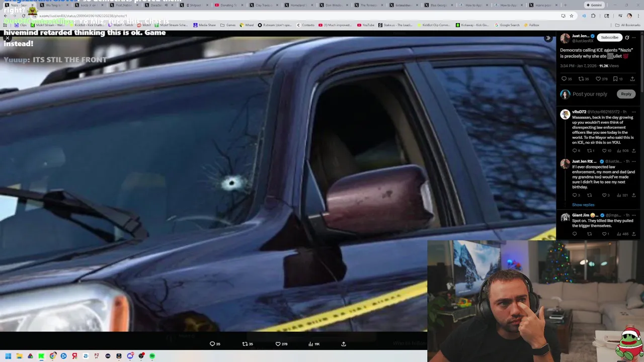Like the photo using the bottom heart icon
Image resolution: width=644 pixels, height=362 pixels.
coord(278,344)
